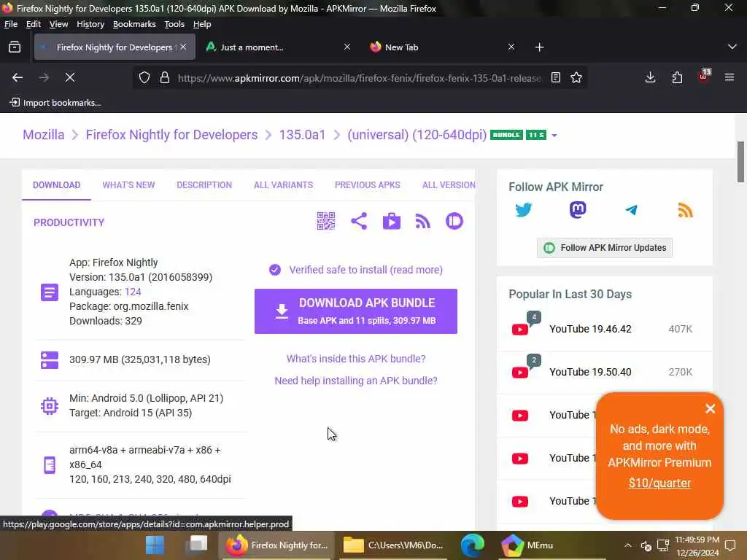Open the QR code icon
The width and height of the screenshot is (747, 560).
tap(326, 221)
